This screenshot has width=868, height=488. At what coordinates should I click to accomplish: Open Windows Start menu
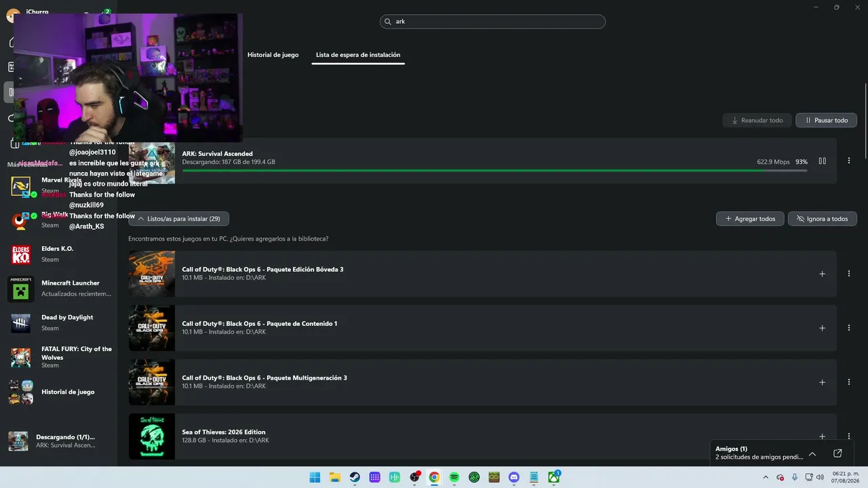(315, 477)
